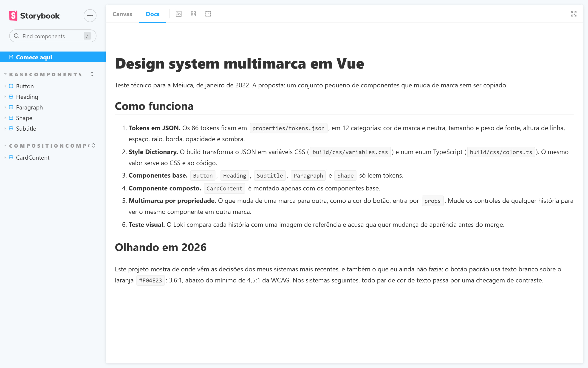This screenshot has width=588, height=368.
Task: Expand the Heading tree arrow
Action: click(5, 97)
